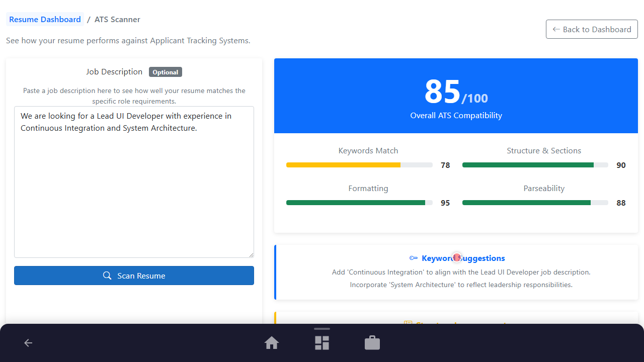
Task: Click the 'Paste a job description here' hint
Action: 134,96
